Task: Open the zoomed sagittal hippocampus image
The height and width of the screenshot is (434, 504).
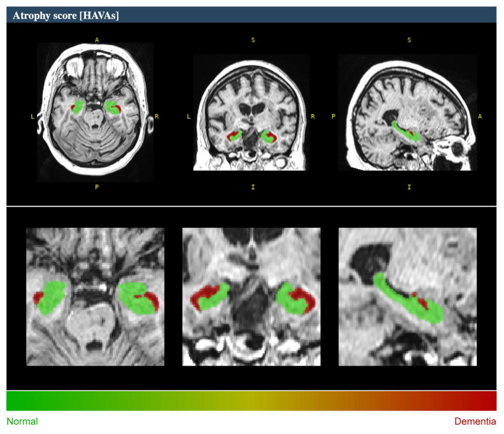Action: click(408, 296)
